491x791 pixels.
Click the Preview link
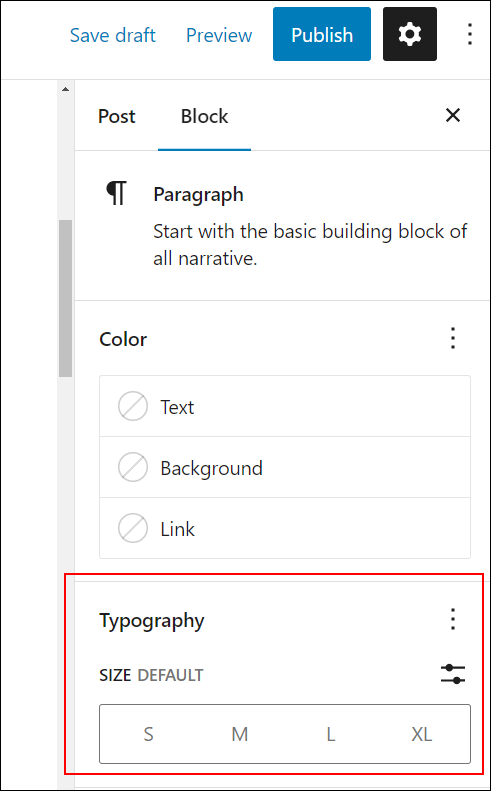pyautogui.click(x=219, y=35)
